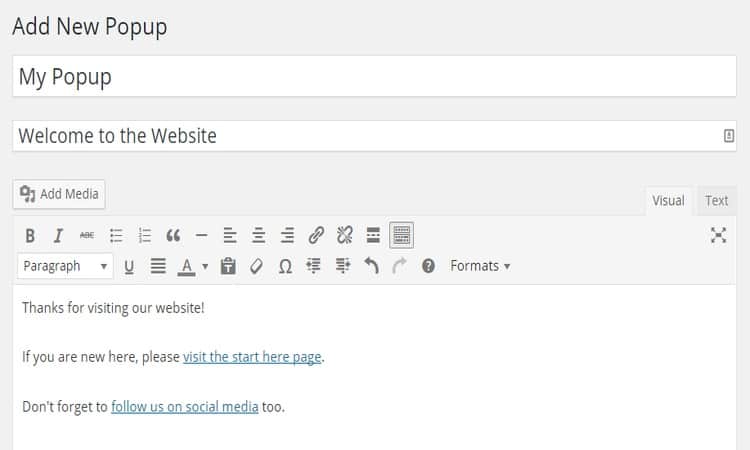This screenshot has height=450, width=750.
Task: Open text color dropdown arrow
Action: tap(205, 266)
